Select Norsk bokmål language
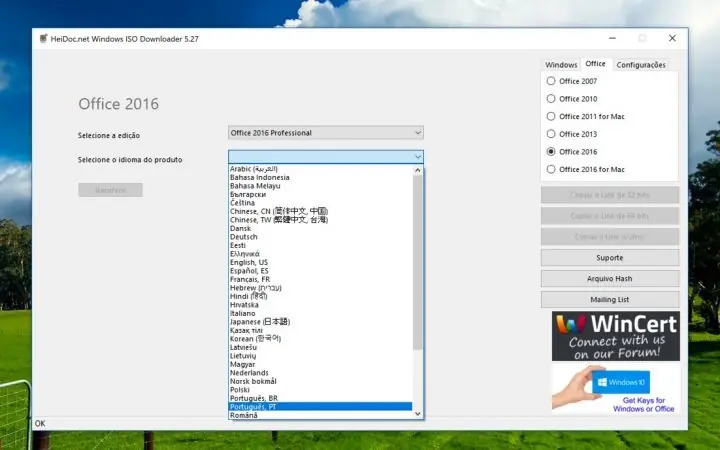Viewport: 720px width, 450px height. pos(321,381)
